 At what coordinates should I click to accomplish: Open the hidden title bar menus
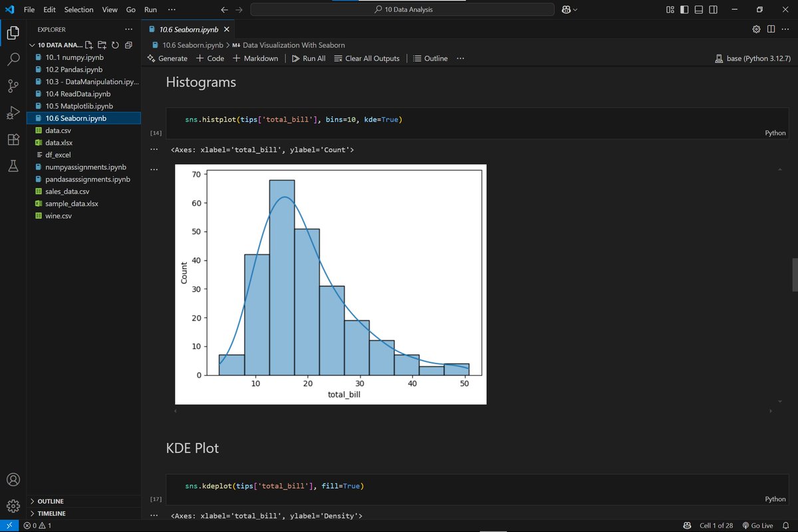(x=172, y=10)
